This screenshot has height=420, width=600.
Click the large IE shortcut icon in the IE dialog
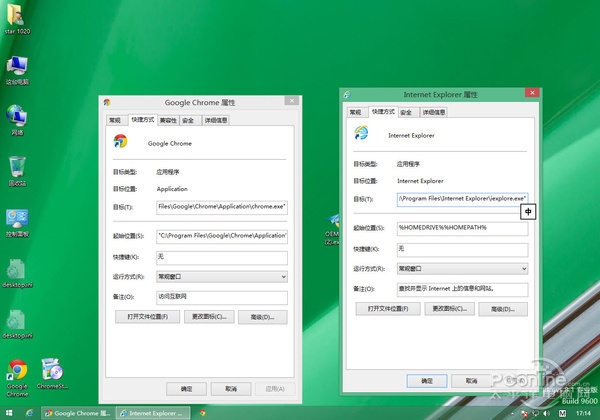tap(361, 133)
